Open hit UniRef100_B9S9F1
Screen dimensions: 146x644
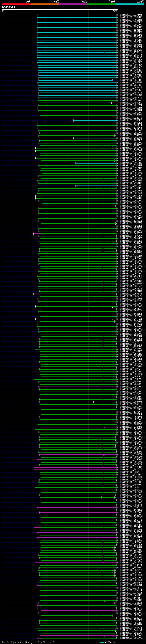[x=131, y=22]
